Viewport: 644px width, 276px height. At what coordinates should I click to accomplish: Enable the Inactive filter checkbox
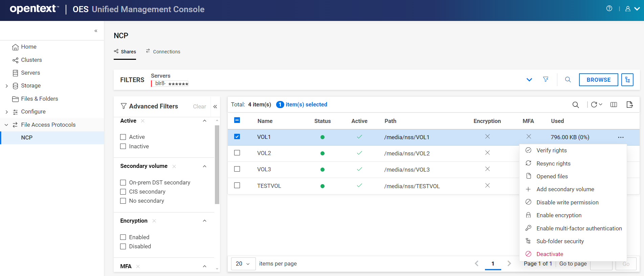(x=123, y=146)
